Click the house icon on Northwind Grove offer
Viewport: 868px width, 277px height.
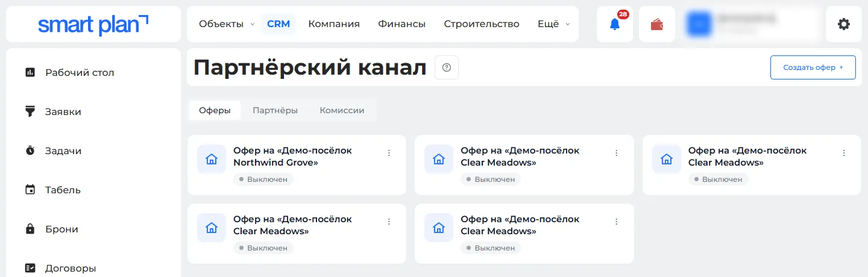(212, 159)
